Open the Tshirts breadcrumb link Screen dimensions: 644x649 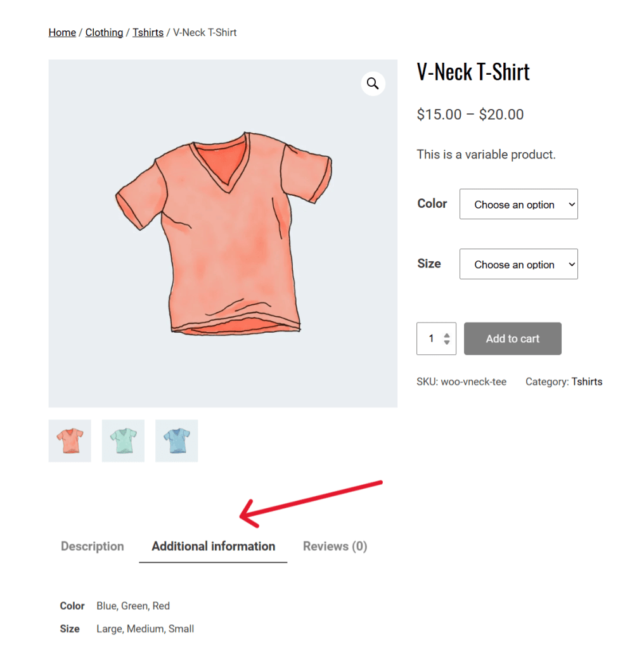tap(148, 32)
